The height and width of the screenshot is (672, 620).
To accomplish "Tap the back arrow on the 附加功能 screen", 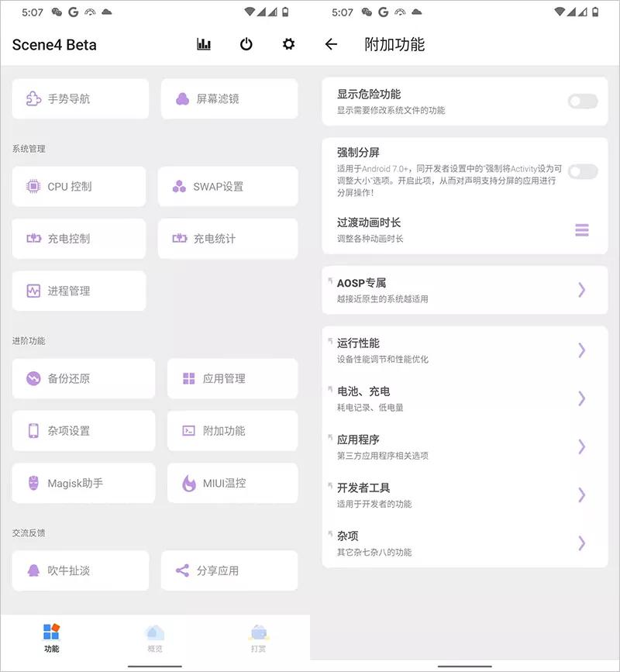I will click(x=331, y=45).
